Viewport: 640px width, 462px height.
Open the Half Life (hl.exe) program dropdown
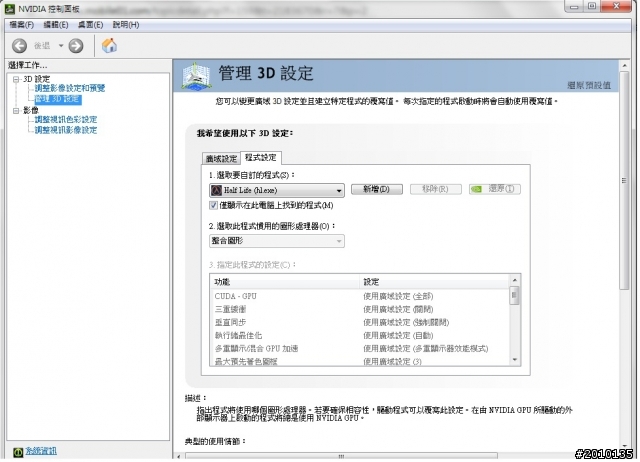277,190
